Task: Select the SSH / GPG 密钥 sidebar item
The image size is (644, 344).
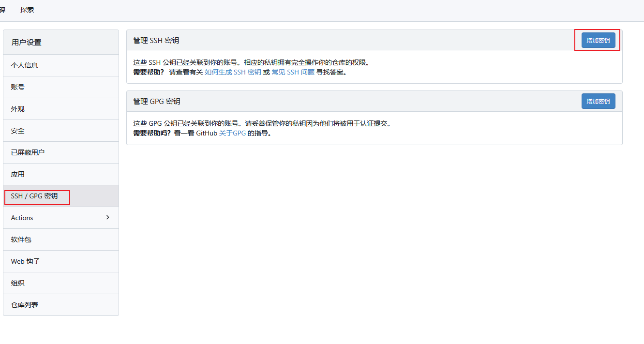Action: click(34, 196)
